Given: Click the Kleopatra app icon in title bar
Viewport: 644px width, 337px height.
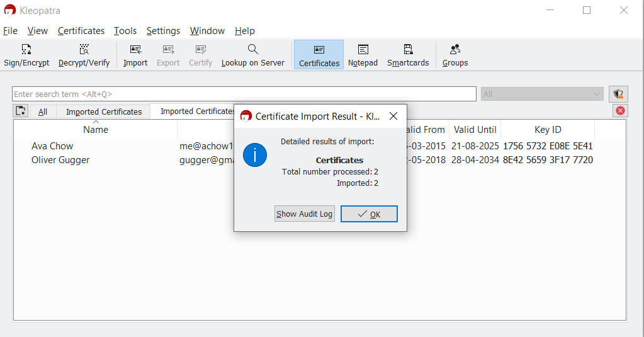Looking at the screenshot, I should [10, 10].
